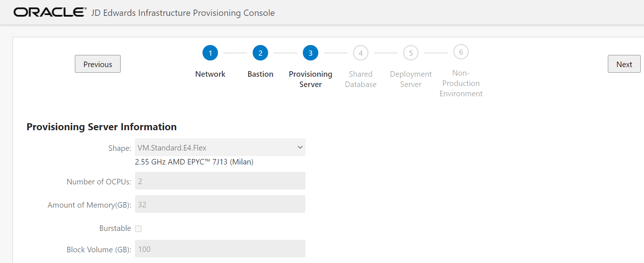Viewport: 644px width, 263px height.
Task: Click the Burstable label
Action: point(115,228)
